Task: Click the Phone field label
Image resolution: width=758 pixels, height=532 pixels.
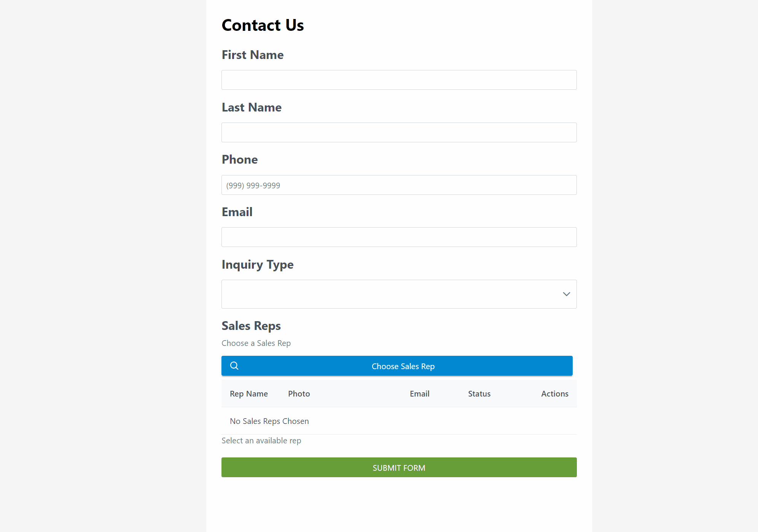Action: coord(240,159)
